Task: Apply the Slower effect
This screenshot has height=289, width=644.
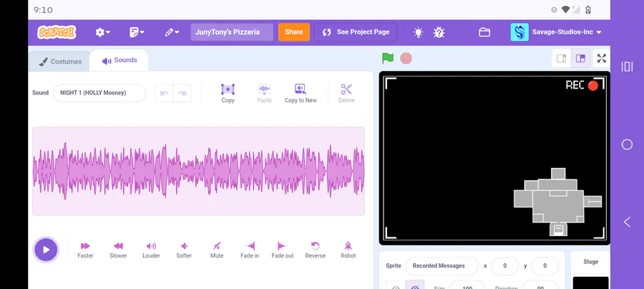Action: tap(118, 250)
